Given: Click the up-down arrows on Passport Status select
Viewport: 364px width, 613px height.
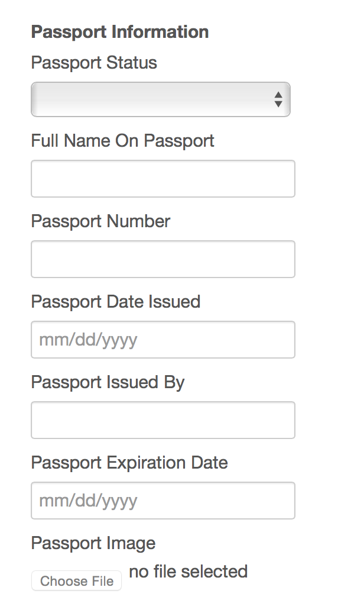Looking at the screenshot, I should pyautogui.click(x=278, y=99).
